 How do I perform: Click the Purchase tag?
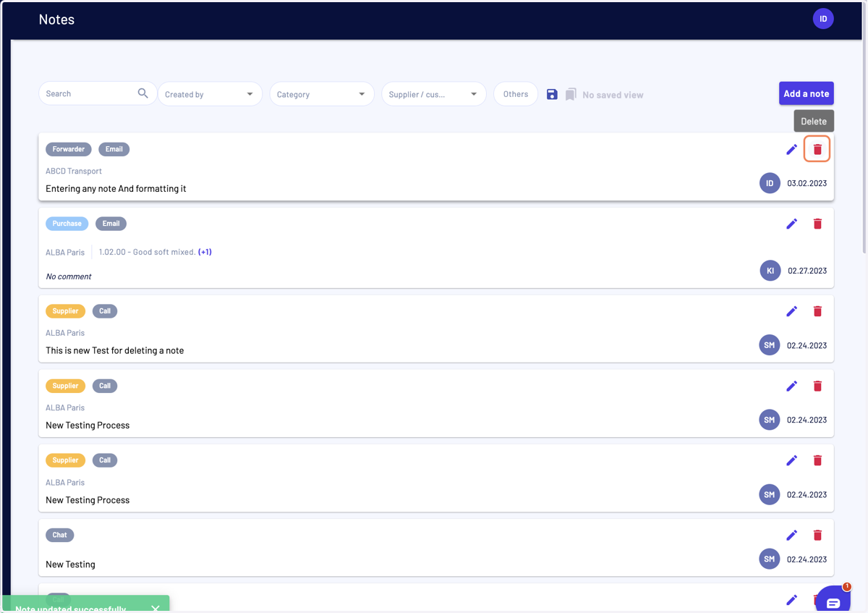[67, 224]
